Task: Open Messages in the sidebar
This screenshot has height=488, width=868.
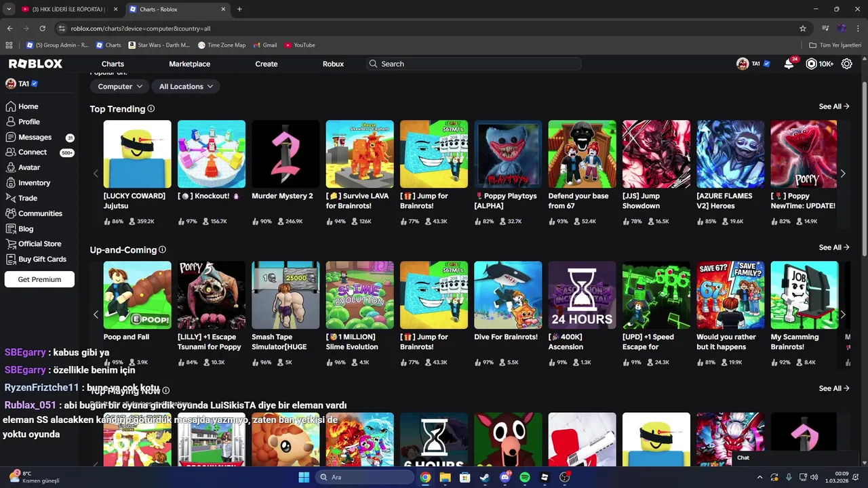Action: (35, 137)
